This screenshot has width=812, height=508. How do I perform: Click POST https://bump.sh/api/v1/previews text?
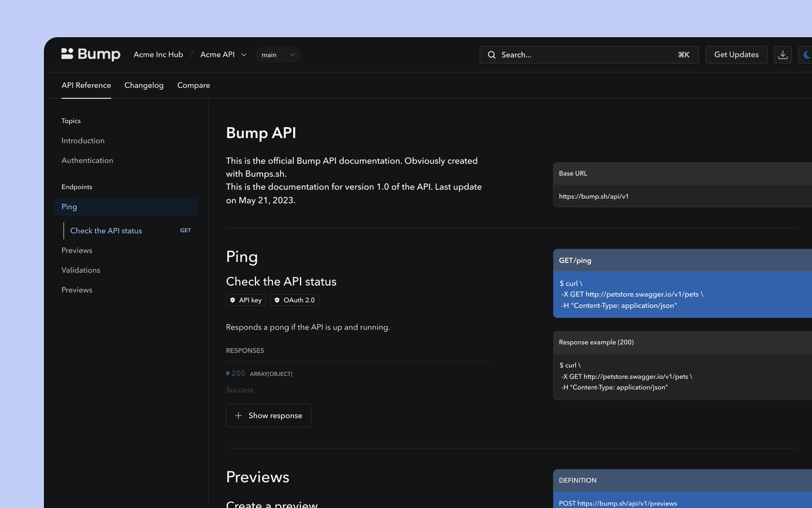pos(618,503)
